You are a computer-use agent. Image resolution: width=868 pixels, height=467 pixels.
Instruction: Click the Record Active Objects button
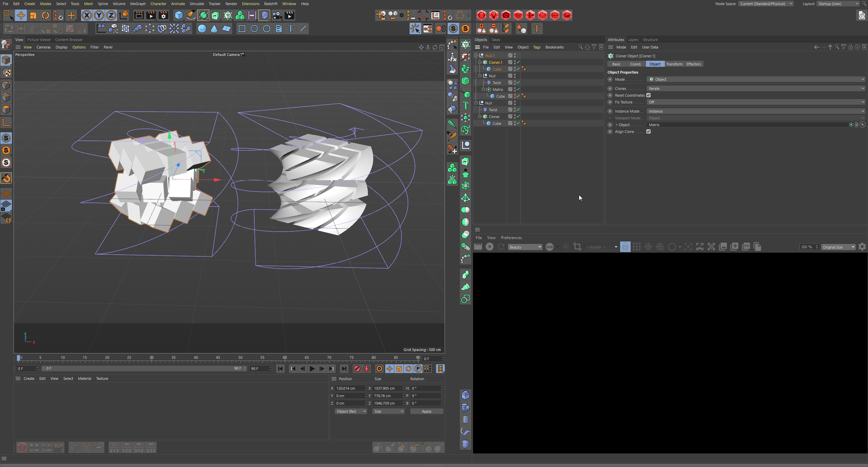tap(357, 369)
